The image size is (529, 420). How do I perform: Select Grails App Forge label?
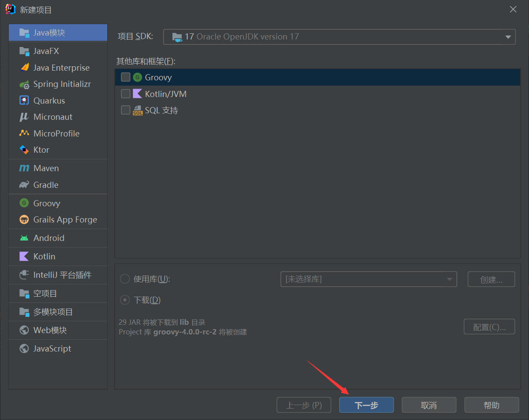(x=65, y=220)
